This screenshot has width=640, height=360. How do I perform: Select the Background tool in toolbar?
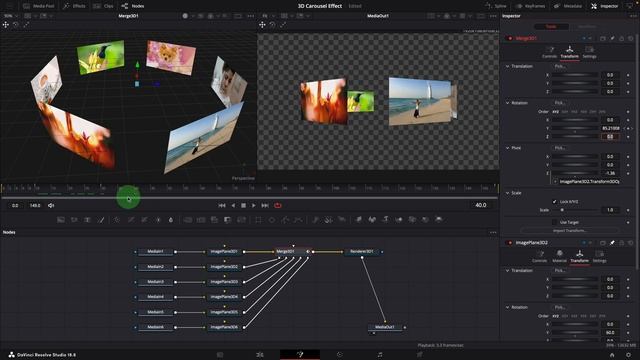click(61, 220)
